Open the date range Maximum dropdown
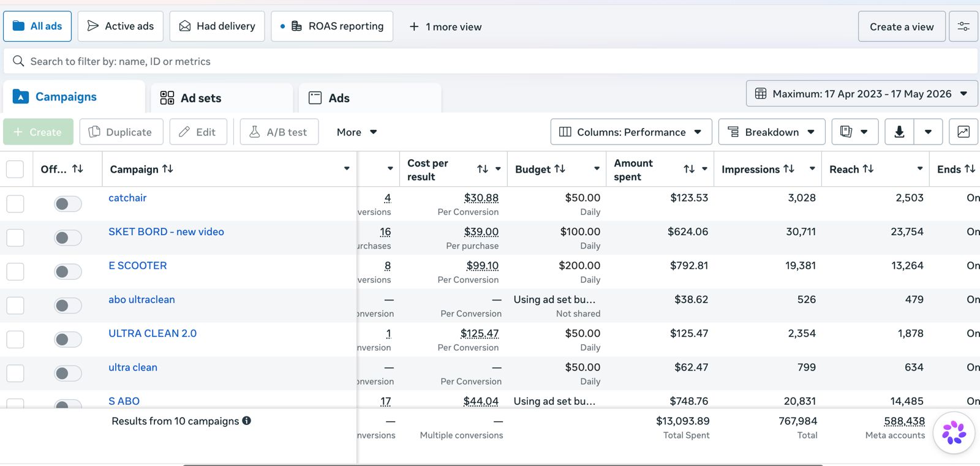The image size is (980, 466). click(862, 94)
